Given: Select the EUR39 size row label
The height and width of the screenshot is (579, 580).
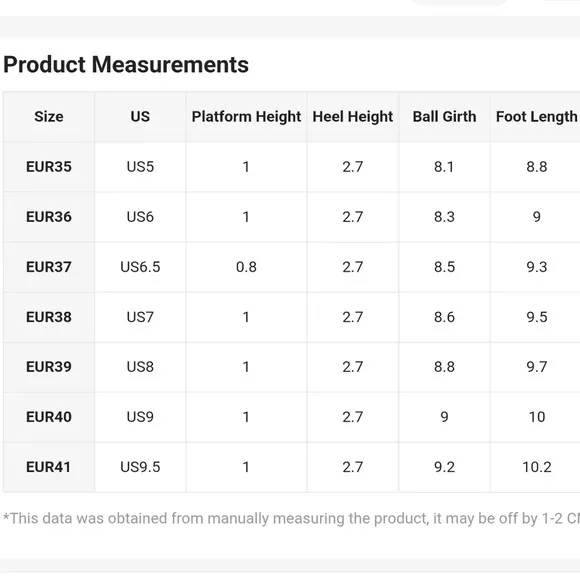Looking at the screenshot, I should tap(49, 367).
